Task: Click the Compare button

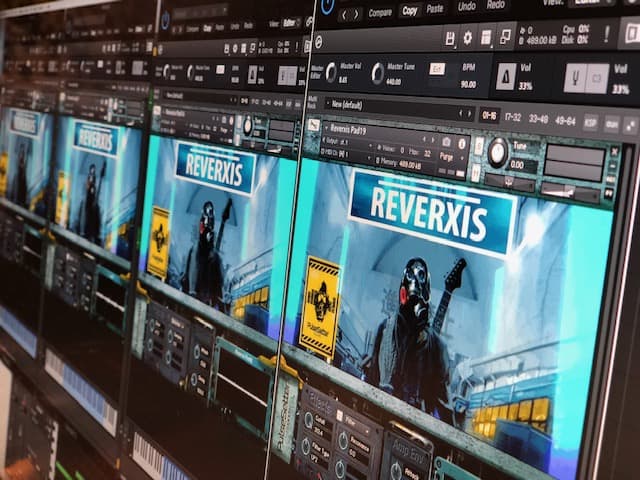Action: [x=380, y=13]
